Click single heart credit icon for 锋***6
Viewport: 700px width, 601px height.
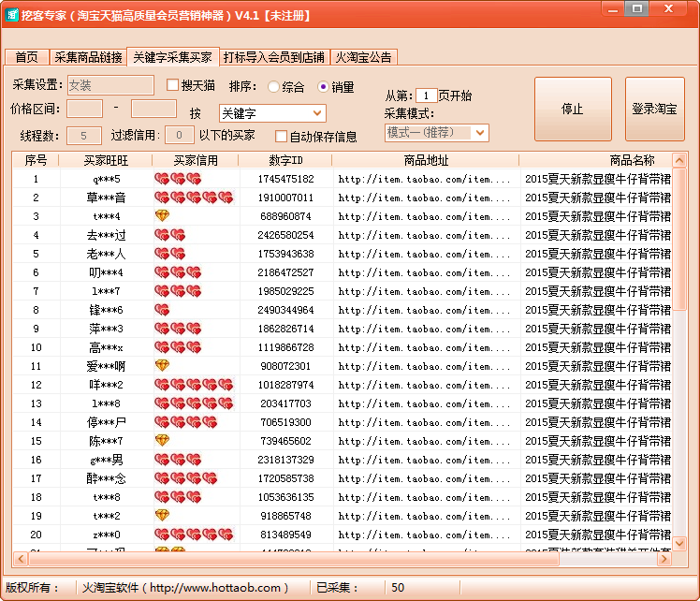click(x=162, y=310)
